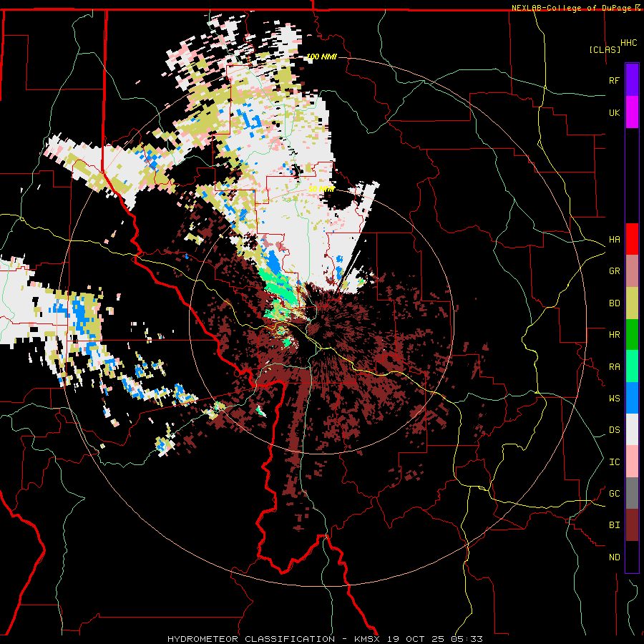Click the BI legend label
The height and width of the screenshot is (644, 644).
tap(614, 525)
